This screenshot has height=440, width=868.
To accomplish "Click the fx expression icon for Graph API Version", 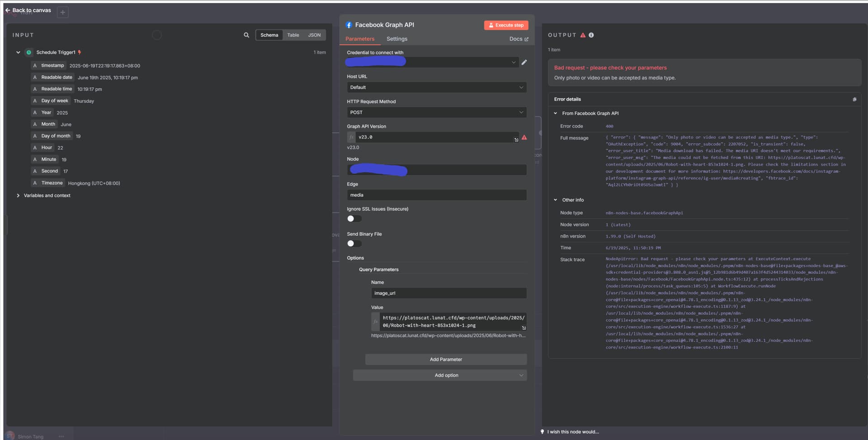I will 351,137.
